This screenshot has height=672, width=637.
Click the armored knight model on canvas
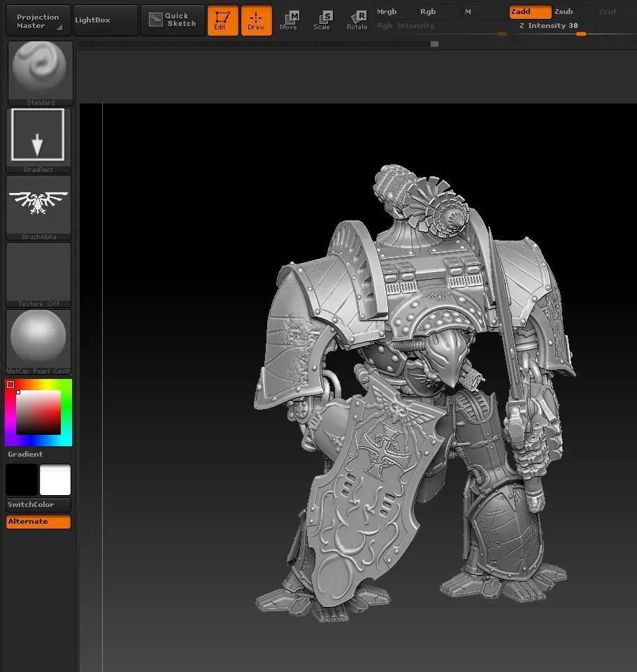click(x=414, y=394)
